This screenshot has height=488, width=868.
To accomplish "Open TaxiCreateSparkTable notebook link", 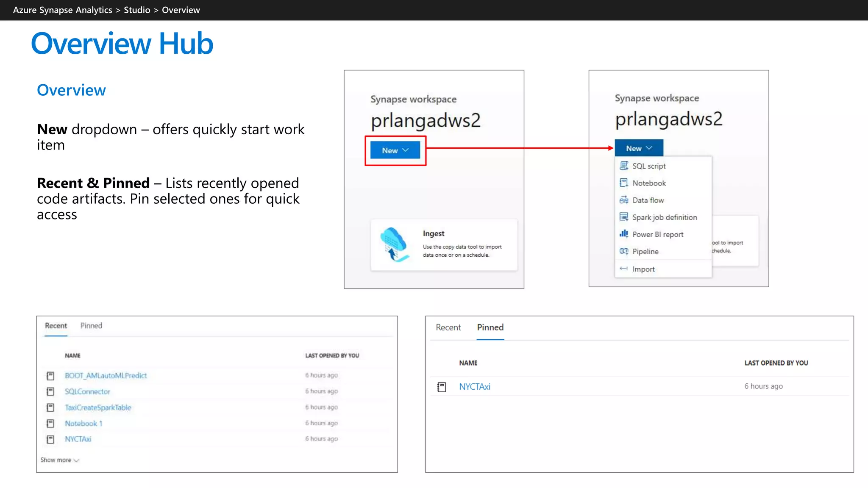I will click(98, 408).
